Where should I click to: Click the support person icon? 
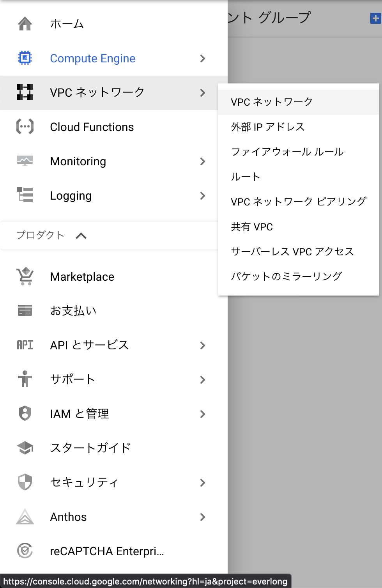[x=25, y=379]
